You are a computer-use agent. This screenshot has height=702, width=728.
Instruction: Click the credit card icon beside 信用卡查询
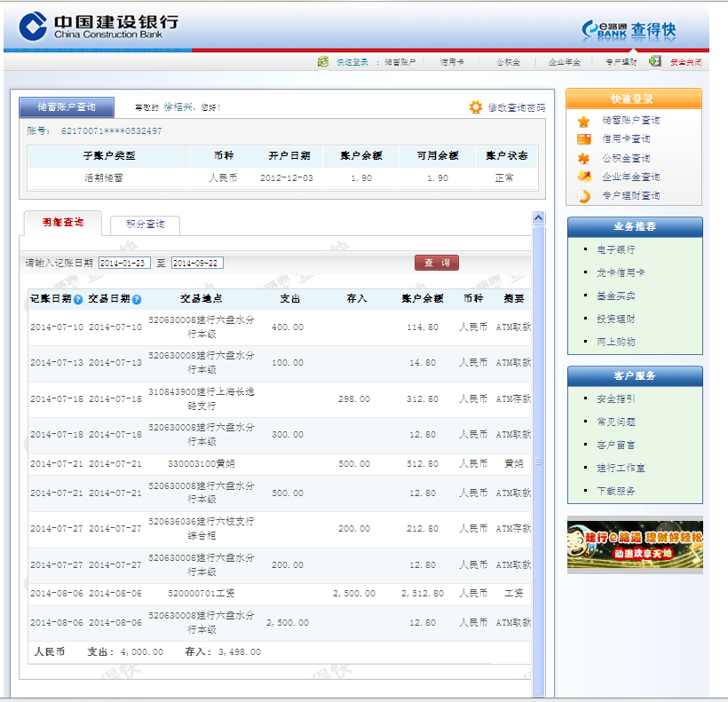tap(583, 139)
